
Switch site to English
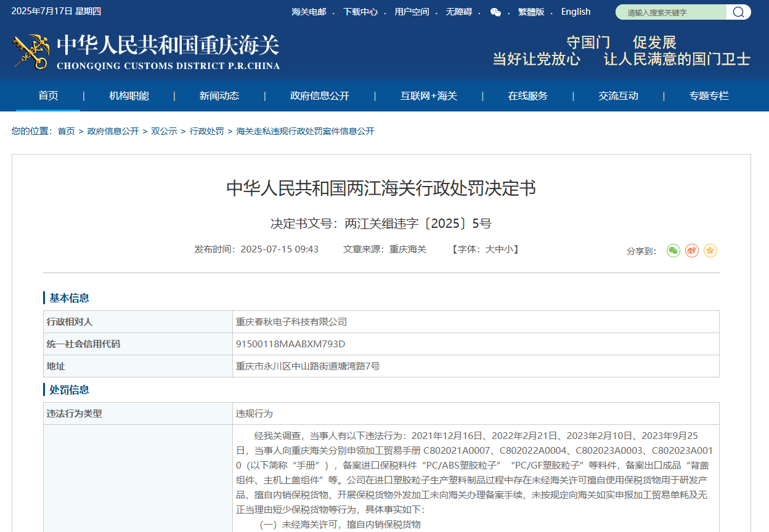click(576, 12)
